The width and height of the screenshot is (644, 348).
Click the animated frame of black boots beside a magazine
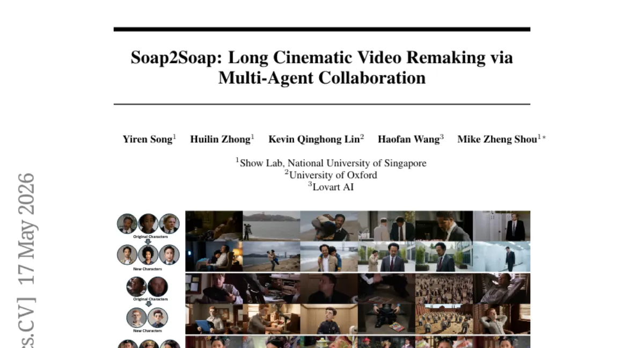pos(386,319)
